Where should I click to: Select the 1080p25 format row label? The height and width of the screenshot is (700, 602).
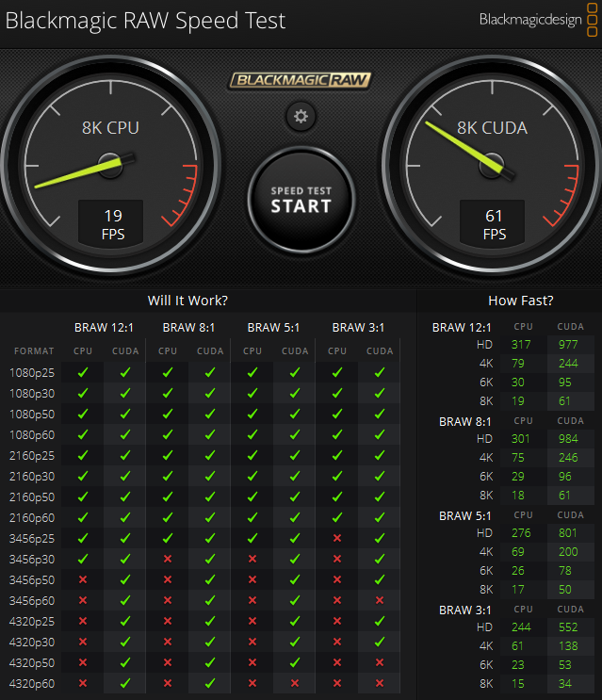(32, 372)
